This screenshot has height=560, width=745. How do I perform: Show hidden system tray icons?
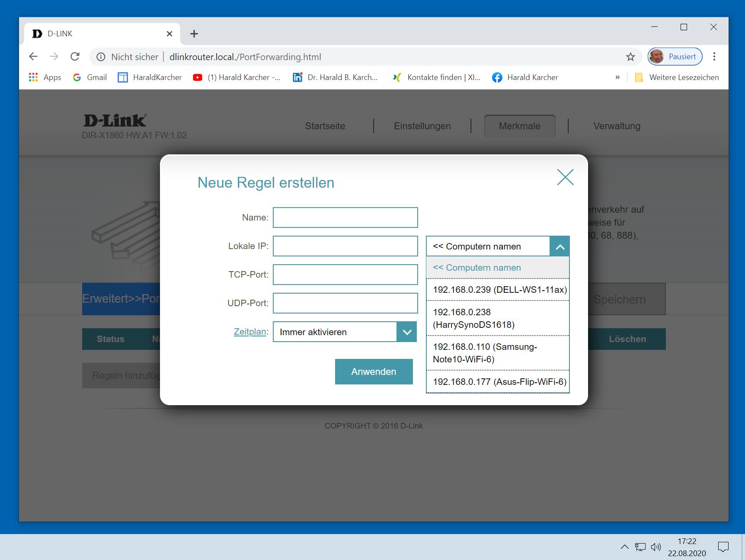625,547
